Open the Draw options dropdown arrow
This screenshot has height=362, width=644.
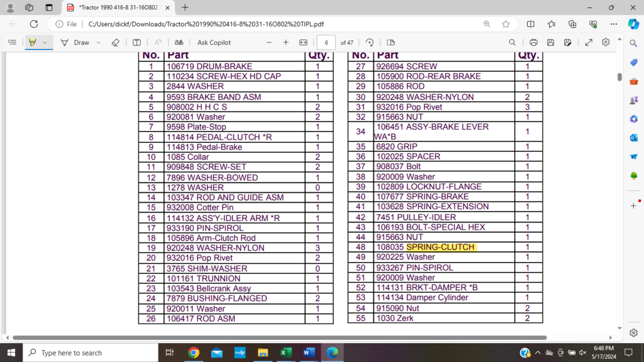tap(99, 42)
